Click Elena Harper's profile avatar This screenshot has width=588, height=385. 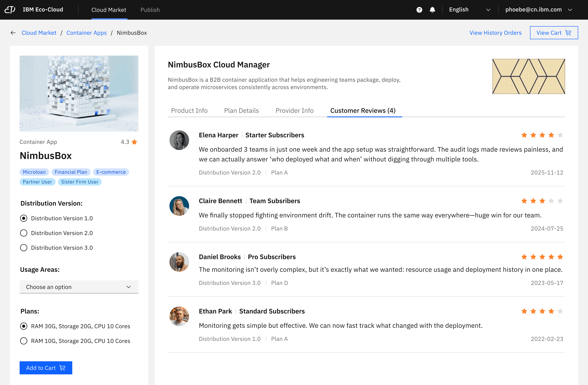pos(179,140)
